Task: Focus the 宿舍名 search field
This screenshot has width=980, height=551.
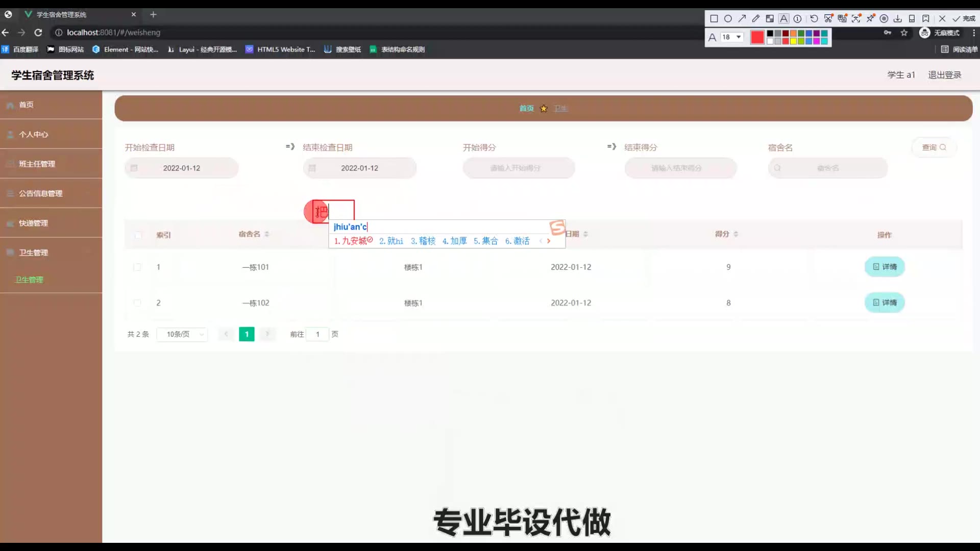Action: 828,168
